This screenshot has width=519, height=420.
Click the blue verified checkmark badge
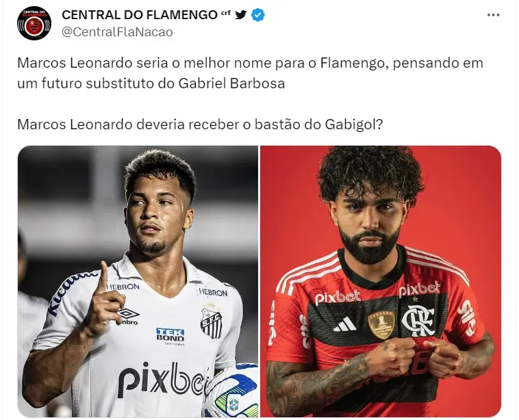258,15
